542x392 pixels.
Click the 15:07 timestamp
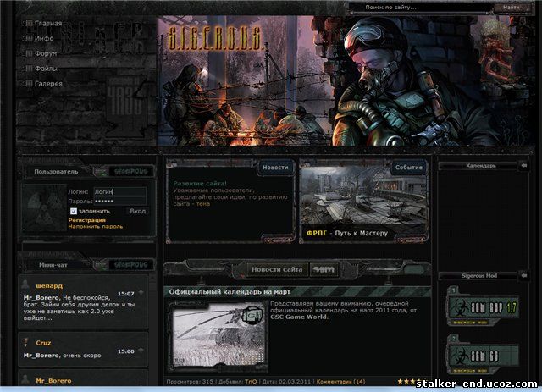pyautogui.click(x=126, y=294)
